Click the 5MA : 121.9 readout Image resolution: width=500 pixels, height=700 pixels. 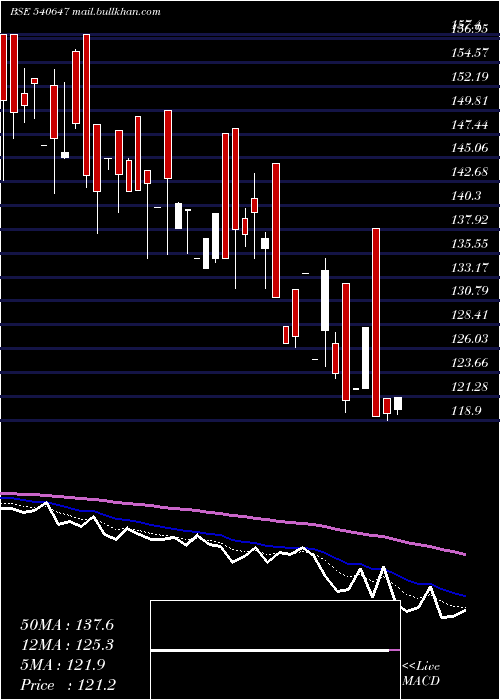(63, 665)
